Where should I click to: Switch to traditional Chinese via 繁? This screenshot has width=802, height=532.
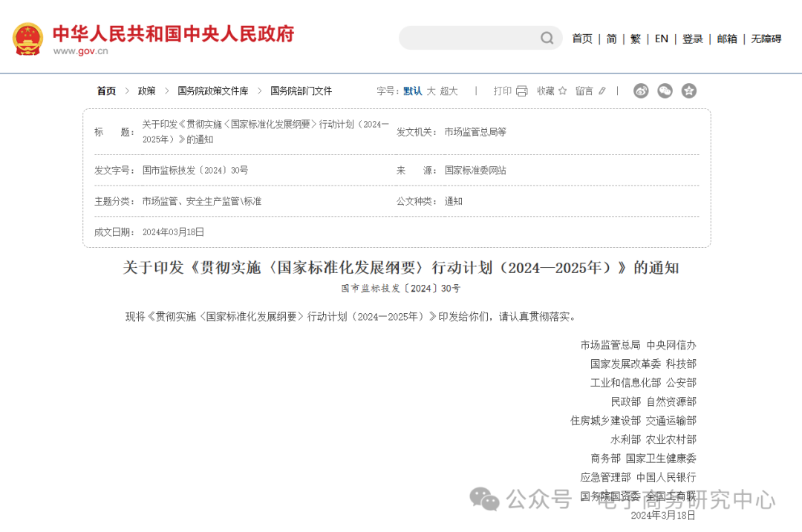pos(636,39)
